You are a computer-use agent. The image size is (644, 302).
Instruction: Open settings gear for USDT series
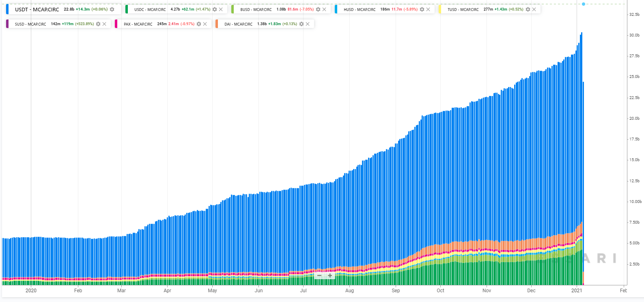[x=112, y=9]
